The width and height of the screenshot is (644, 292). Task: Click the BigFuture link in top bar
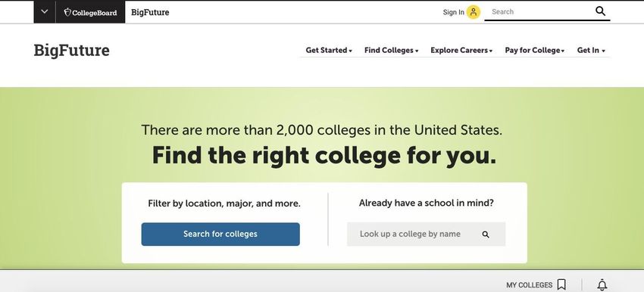click(x=150, y=12)
